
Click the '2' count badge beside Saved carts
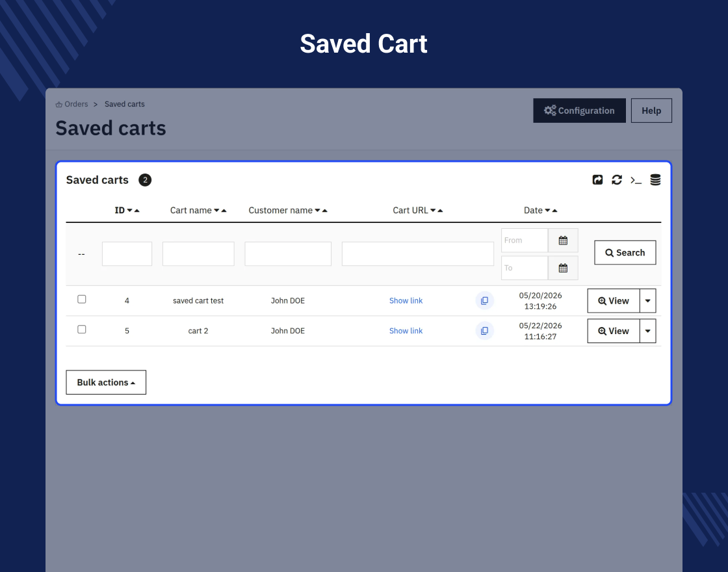click(145, 179)
